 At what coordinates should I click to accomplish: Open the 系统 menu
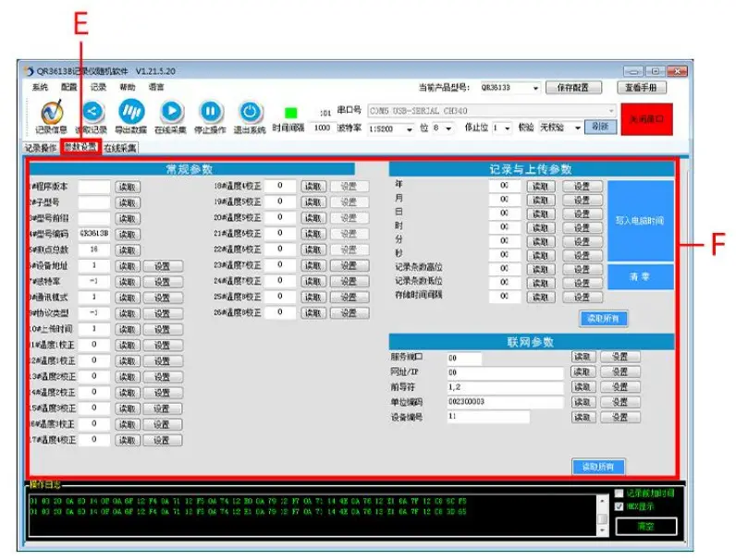pos(40,87)
